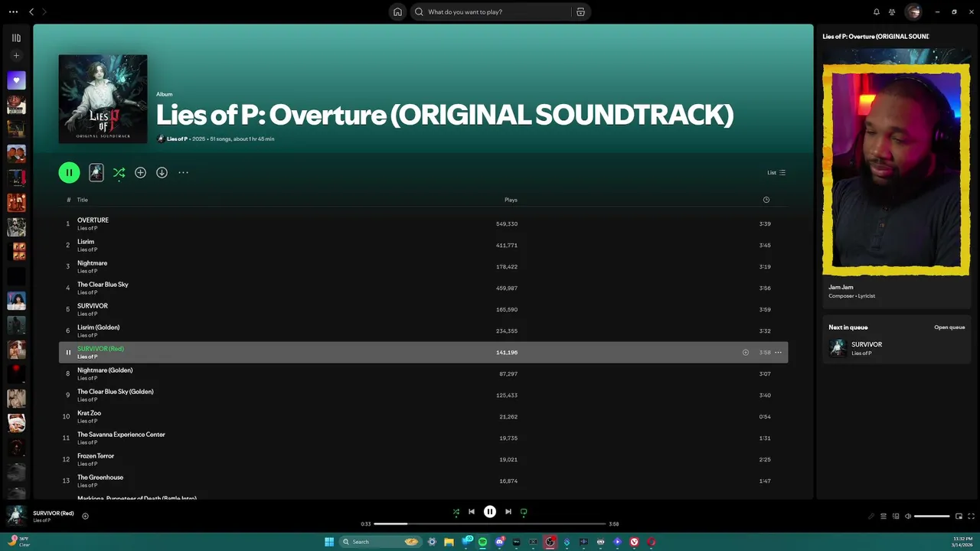Select the Krat Zoo track
This screenshot has width=980, height=551.
click(x=423, y=416)
